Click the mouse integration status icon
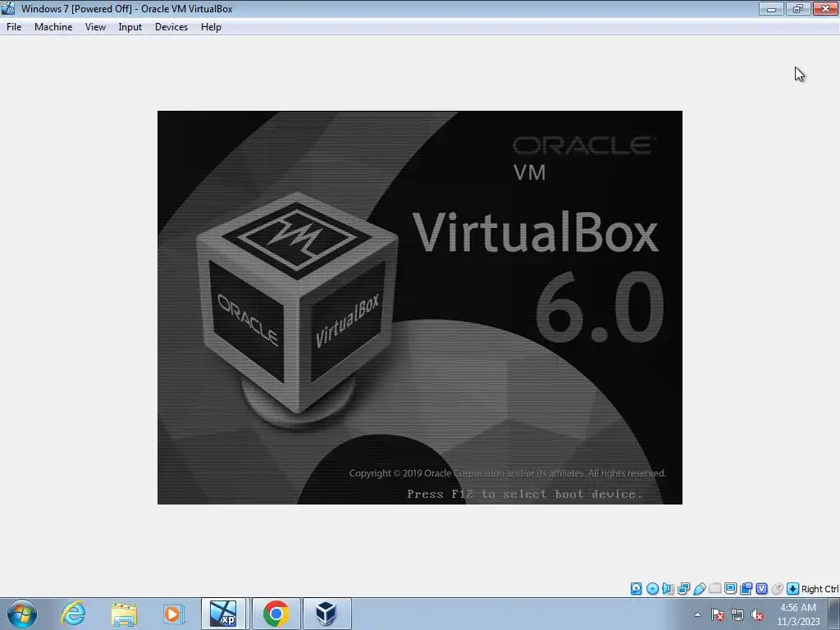Viewport: 840px width, 630px height. (x=777, y=589)
